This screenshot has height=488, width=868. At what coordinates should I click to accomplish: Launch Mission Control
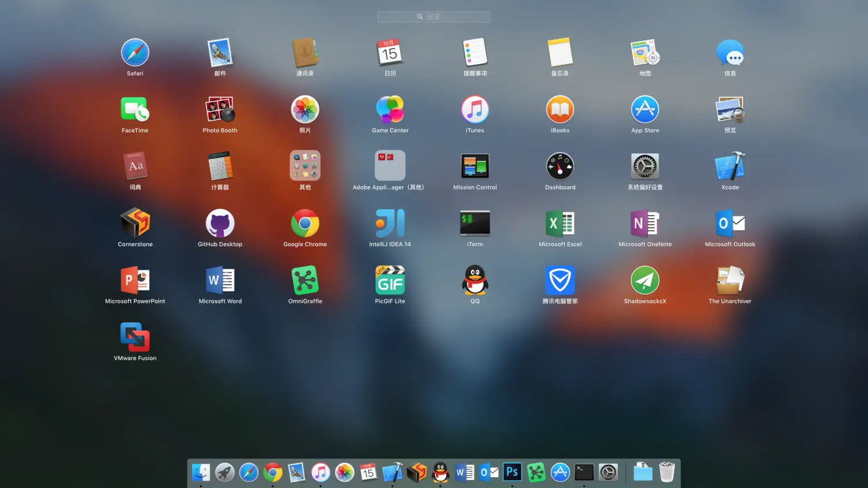(475, 167)
